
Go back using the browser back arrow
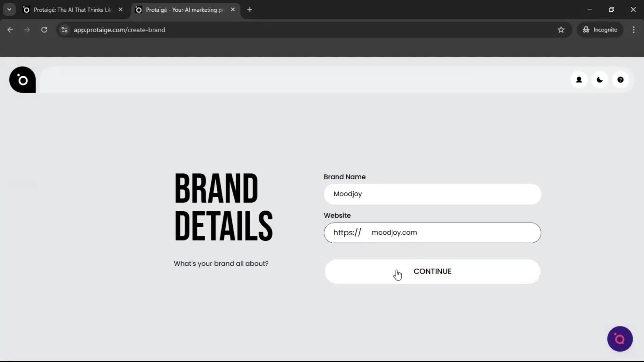[10, 29]
